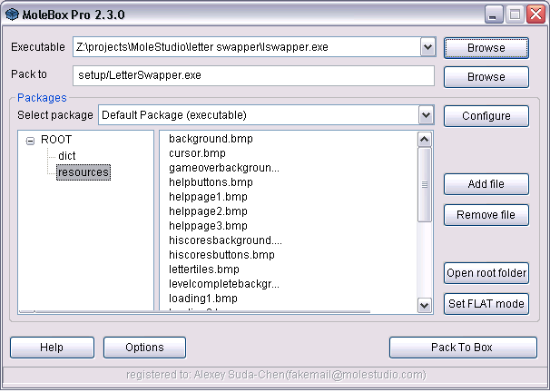Select background.bmp in file list
The height and width of the screenshot is (392, 550).
[211, 139]
